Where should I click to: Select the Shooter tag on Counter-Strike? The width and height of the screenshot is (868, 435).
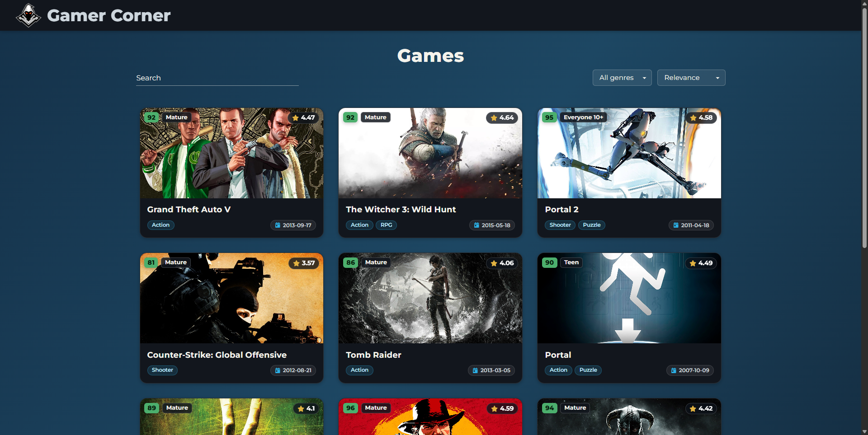tap(162, 370)
